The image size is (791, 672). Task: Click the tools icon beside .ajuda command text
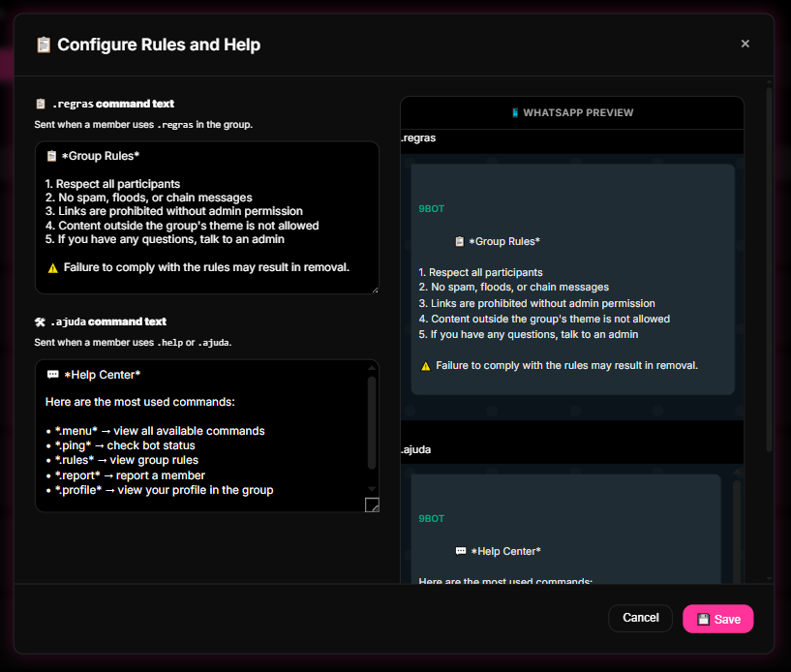(40, 321)
